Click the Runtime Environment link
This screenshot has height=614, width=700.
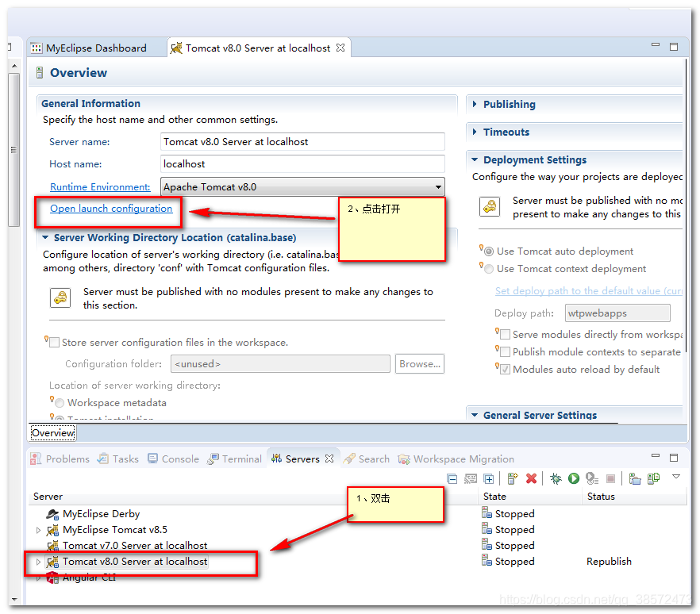(x=100, y=187)
